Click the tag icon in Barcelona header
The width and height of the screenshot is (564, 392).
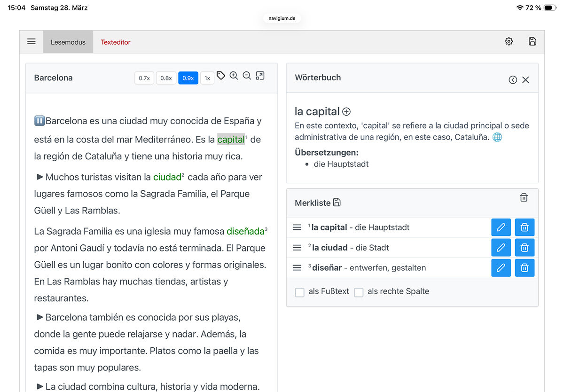click(x=221, y=76)
